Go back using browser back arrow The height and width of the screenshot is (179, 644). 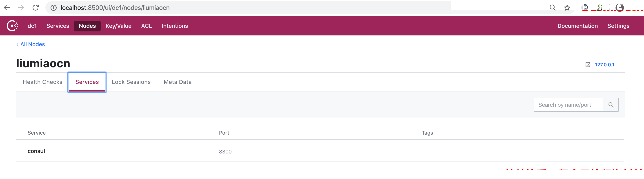click(x=7, y=8)
